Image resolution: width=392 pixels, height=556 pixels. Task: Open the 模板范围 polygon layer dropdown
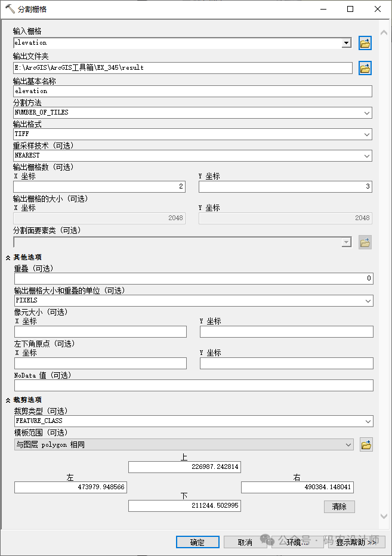coord(348,445)
